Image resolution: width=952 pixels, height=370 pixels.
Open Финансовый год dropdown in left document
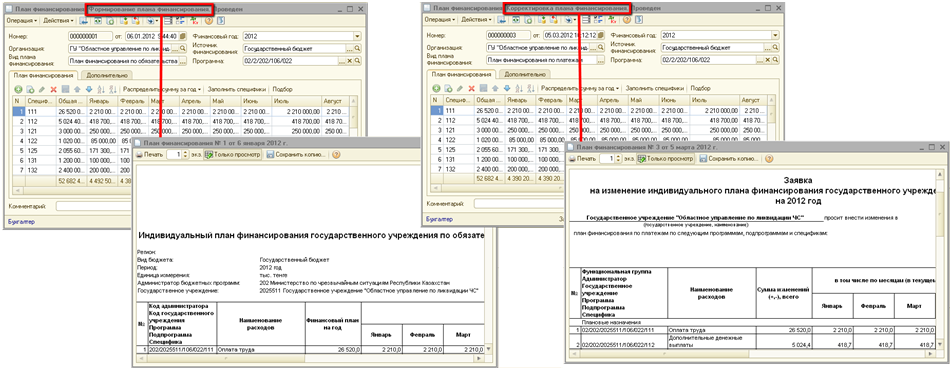coord(356,36)
